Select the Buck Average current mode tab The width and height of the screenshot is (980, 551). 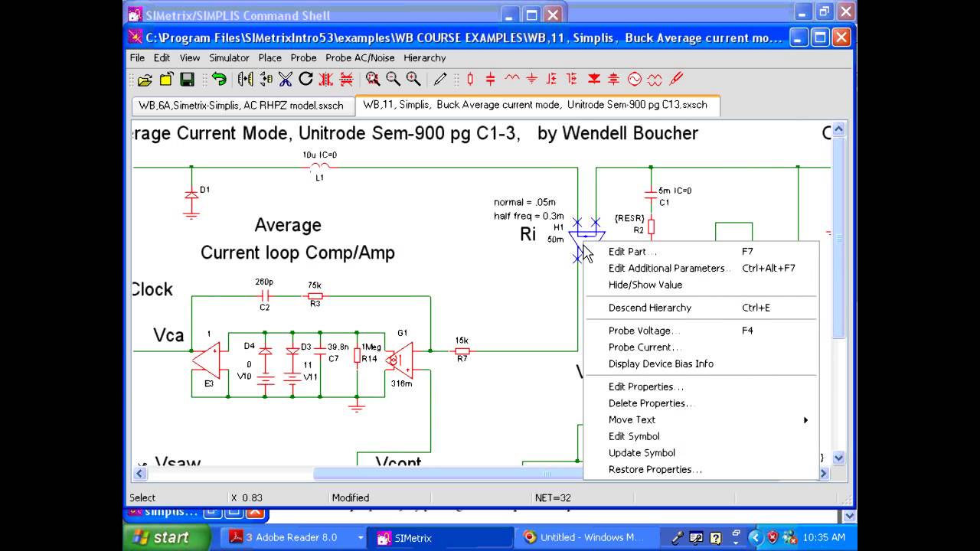(x=536, y=105)
